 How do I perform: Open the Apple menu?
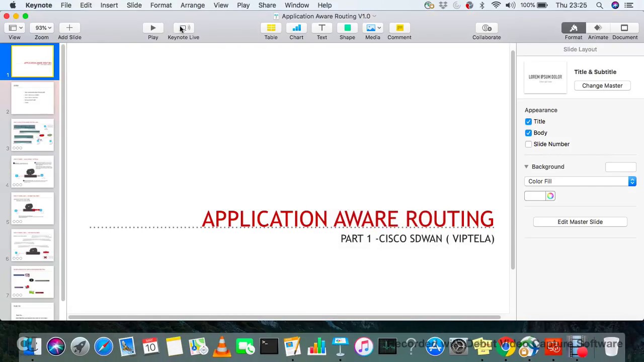[x=13, y=5]
